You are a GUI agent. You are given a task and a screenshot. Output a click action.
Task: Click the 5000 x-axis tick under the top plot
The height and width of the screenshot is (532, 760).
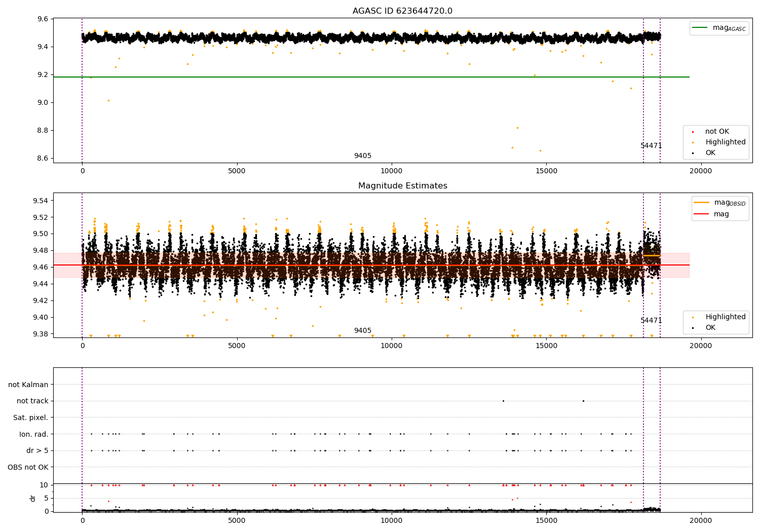point(237,171)
